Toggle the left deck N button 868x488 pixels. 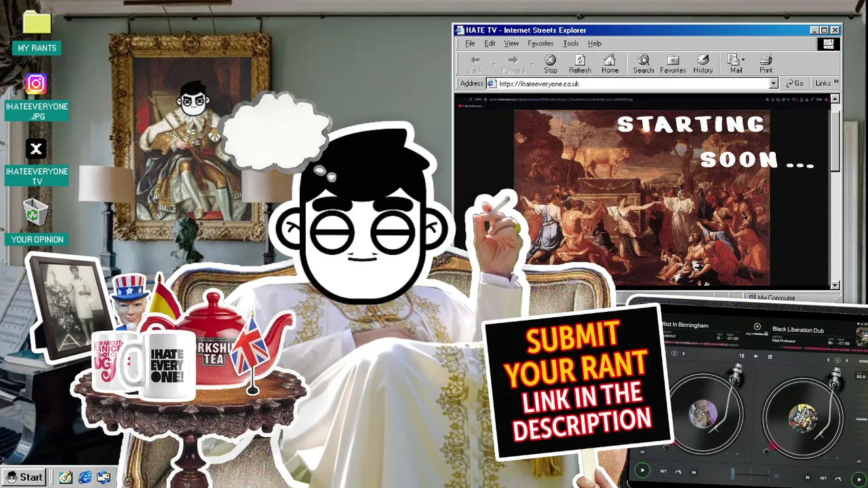tap(694, 472)
